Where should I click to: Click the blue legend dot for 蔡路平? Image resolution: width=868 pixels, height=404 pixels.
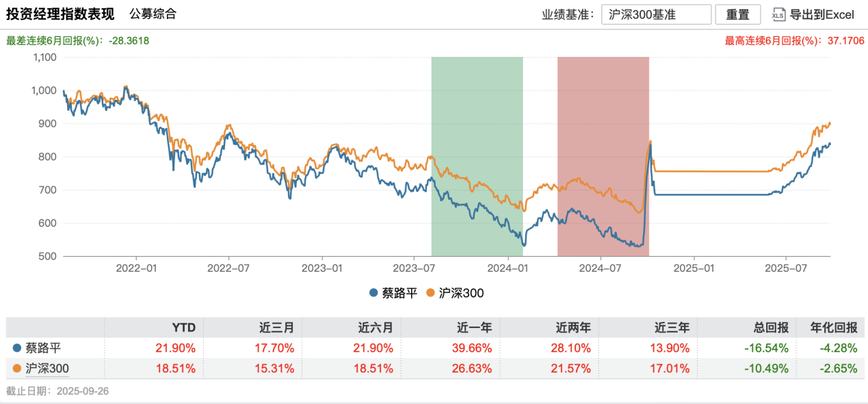click(373, 293)
